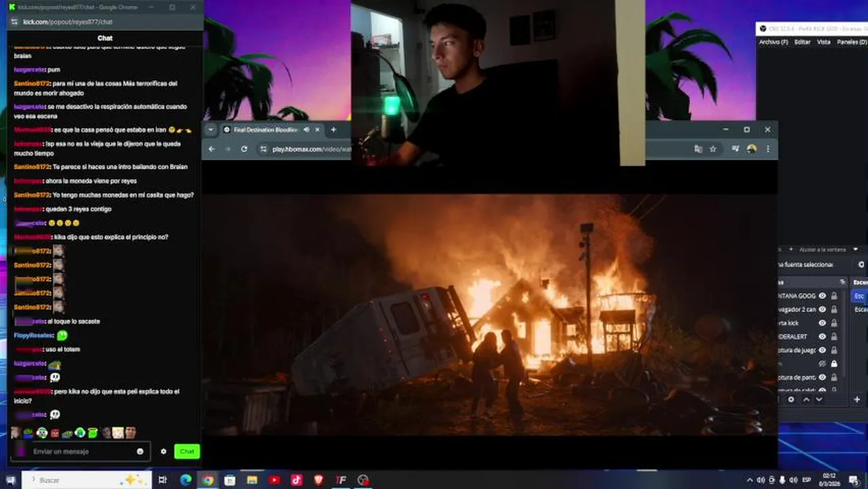Move selected OBS source down

[819, 399]
